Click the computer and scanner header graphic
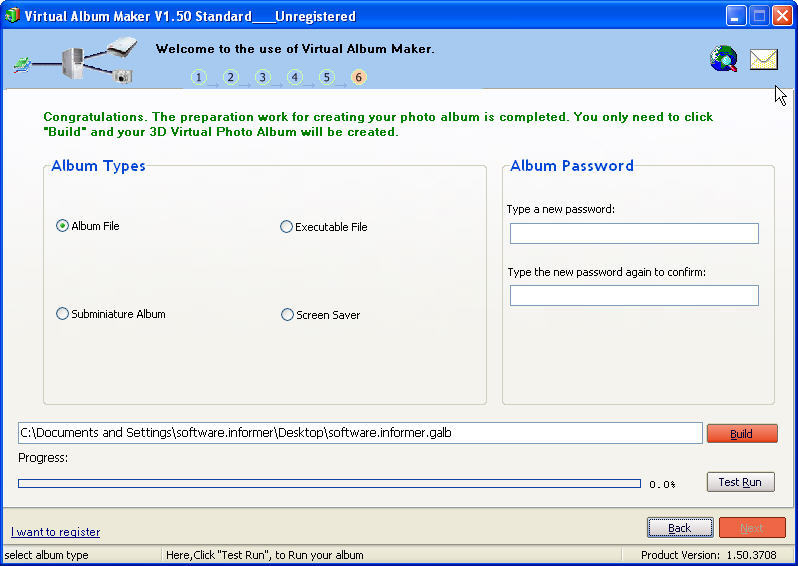Viewport: 798px width, 566px height. pos(75,60)
